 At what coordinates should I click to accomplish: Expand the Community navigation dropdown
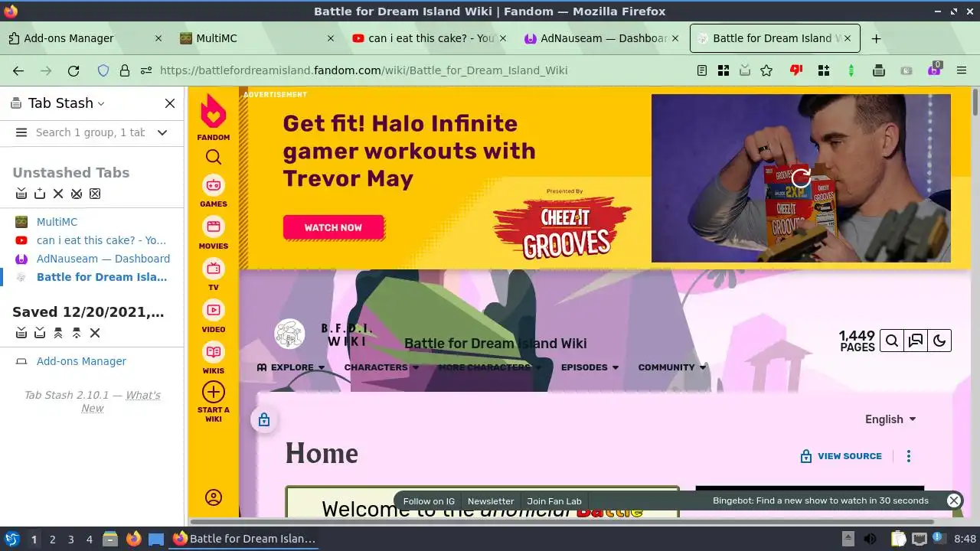(672, 367)
